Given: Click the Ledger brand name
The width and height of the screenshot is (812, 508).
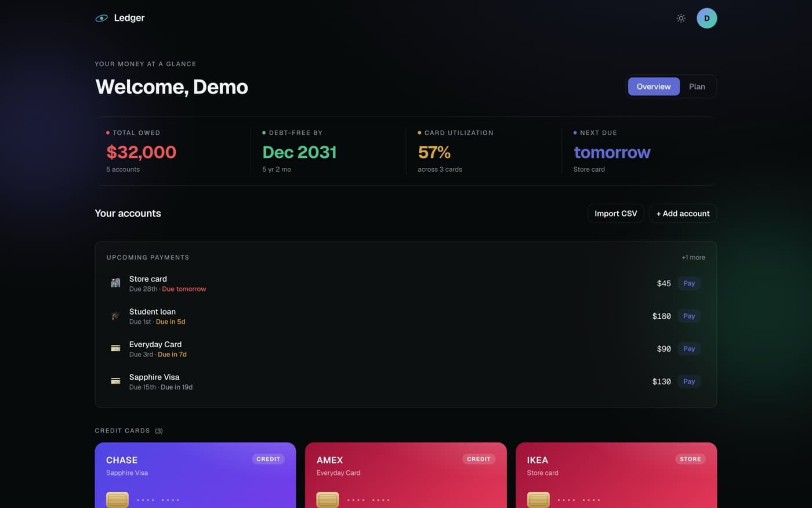Looking at the screenshot, I should coord(129,18).
